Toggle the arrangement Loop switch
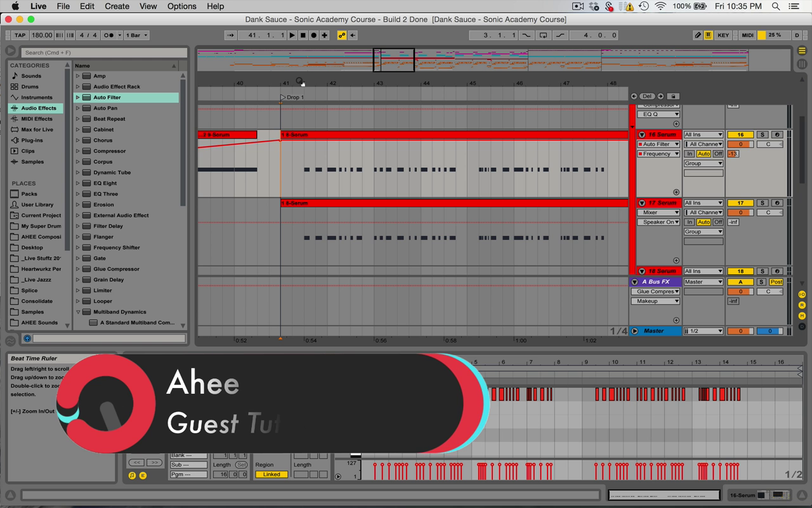 click(x=543, y=36)
